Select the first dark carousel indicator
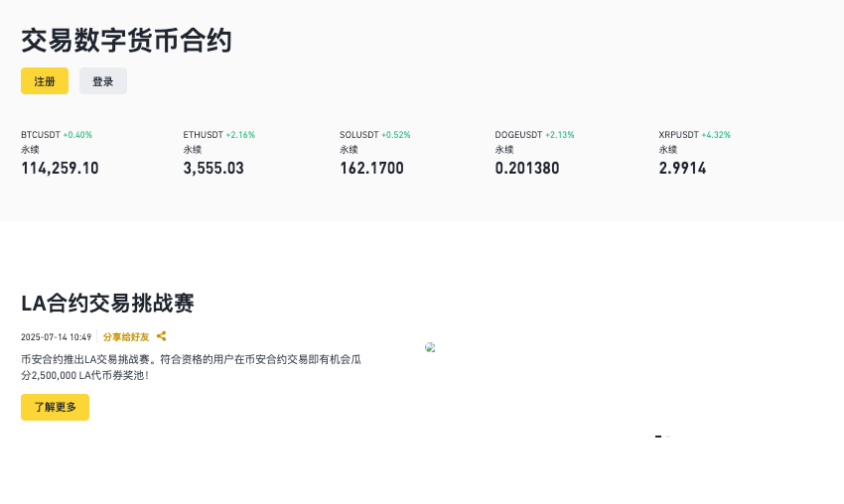The image size is (844, 504). pyautogui.click(x=658, y=437)
